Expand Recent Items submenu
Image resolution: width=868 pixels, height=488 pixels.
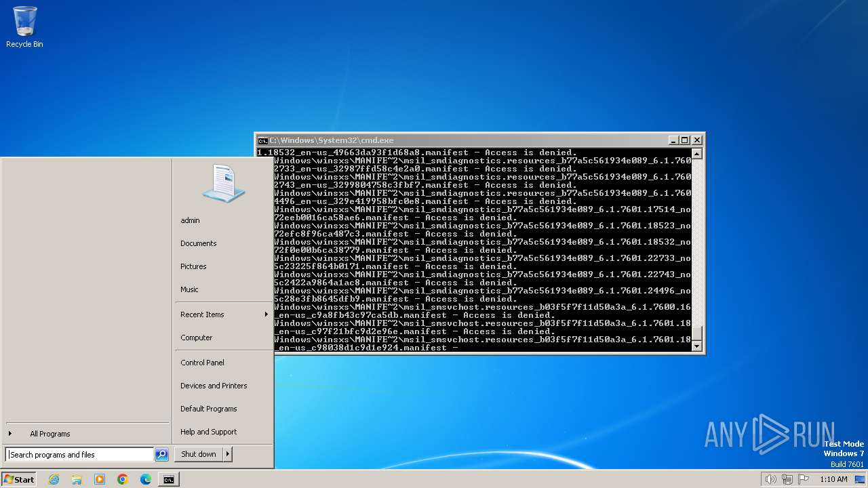pos(223,314)
